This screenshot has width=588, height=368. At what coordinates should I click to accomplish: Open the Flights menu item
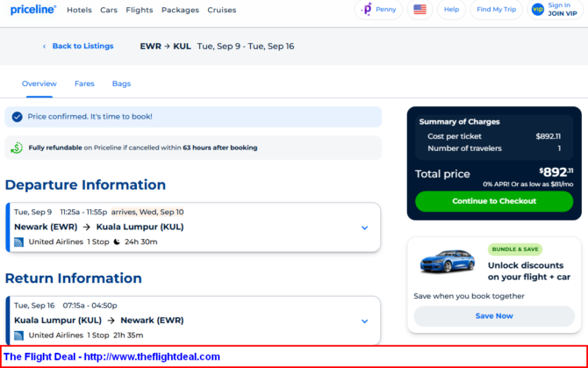tap(140, 11)
